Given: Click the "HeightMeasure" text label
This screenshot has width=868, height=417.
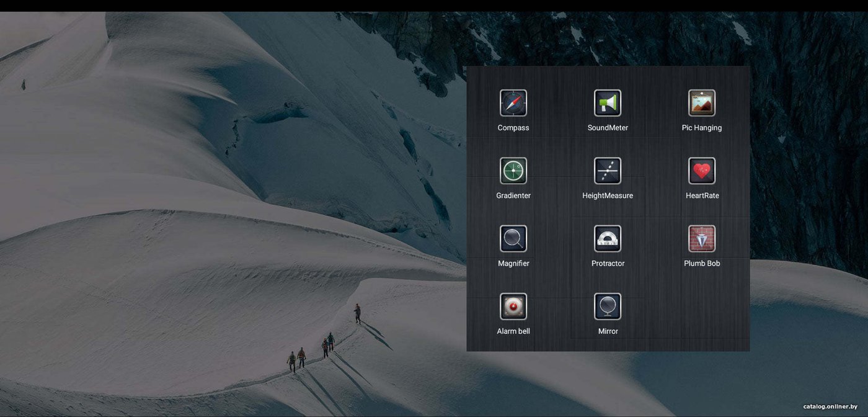Looking at the screenshot, I should pos(608,195).
